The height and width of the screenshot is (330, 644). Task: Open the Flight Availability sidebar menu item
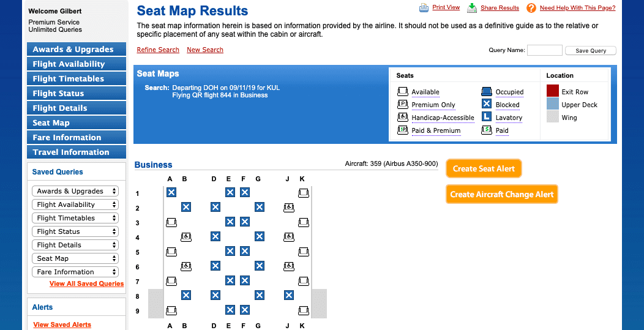(x=77, y=64)
